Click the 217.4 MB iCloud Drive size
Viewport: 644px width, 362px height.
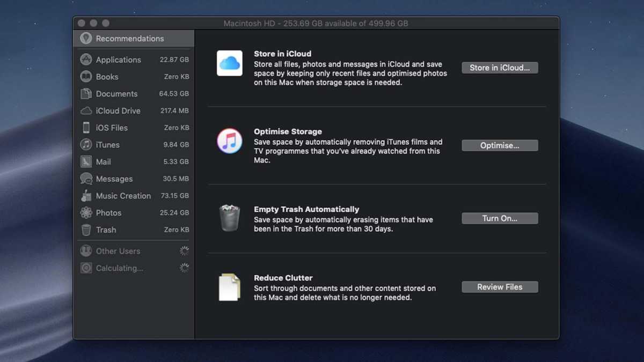[x=175, y=111]
